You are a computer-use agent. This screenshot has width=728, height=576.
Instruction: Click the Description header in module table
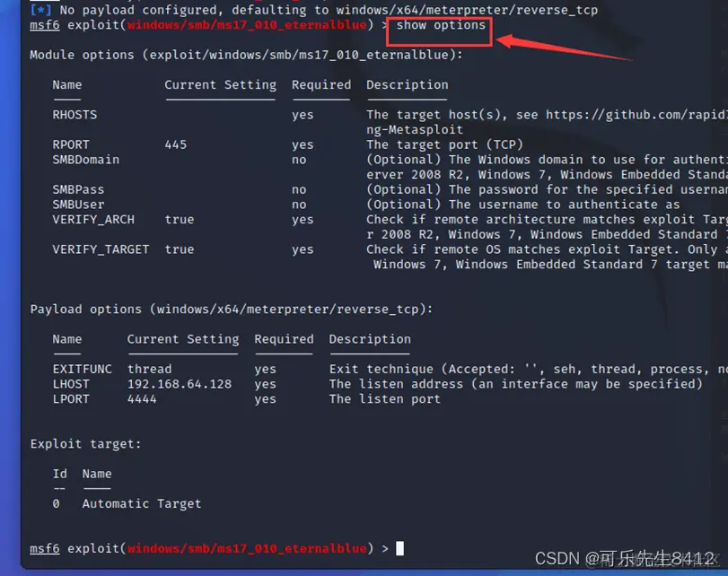(408, 85)
